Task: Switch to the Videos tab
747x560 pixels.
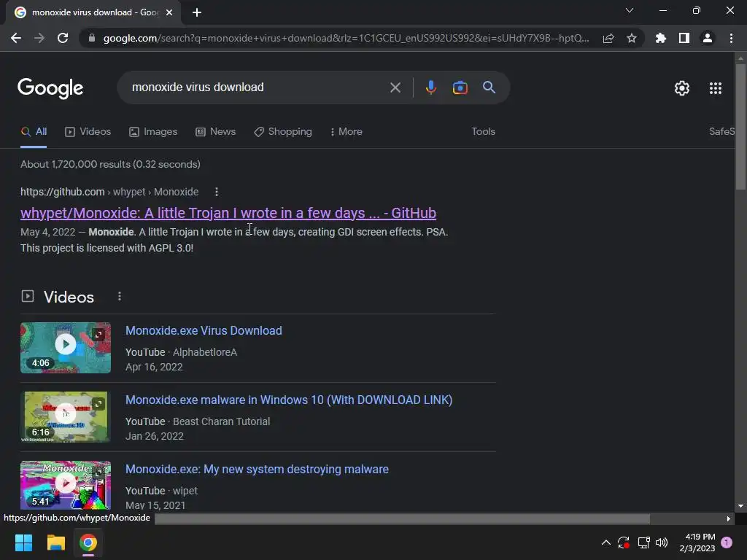Action: click(88, 132)
